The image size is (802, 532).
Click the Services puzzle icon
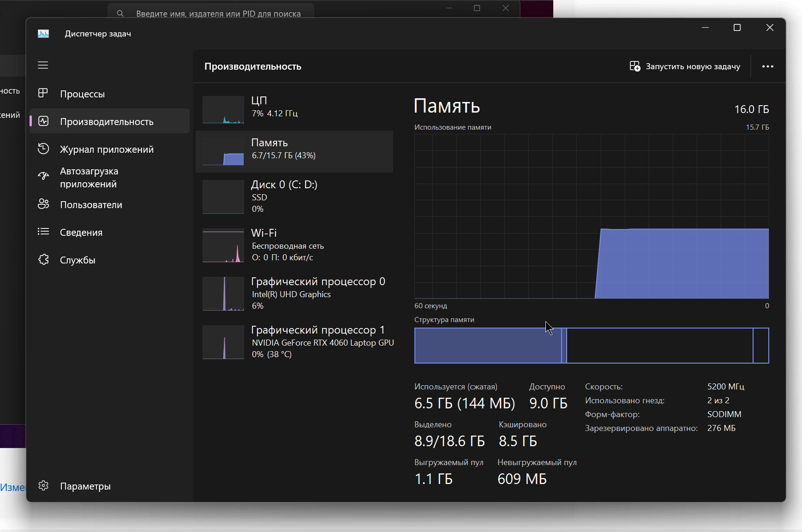tap(43, 259)
